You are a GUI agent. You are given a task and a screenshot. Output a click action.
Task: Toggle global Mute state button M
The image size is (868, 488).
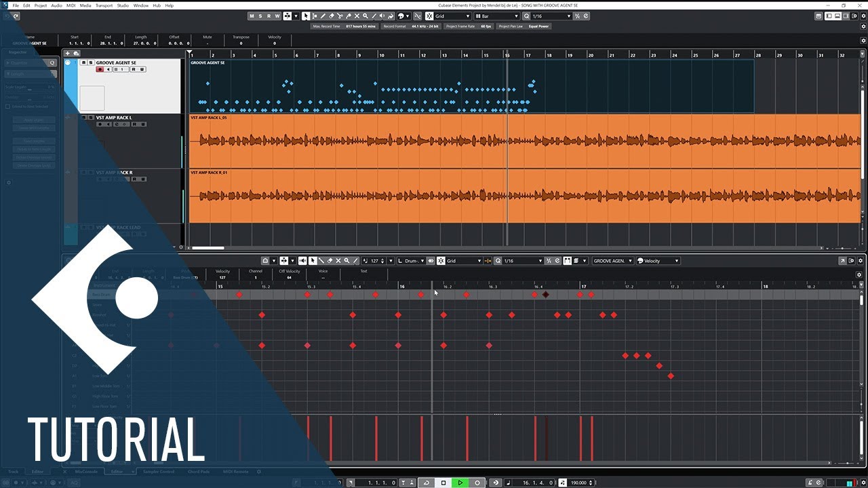252,16
